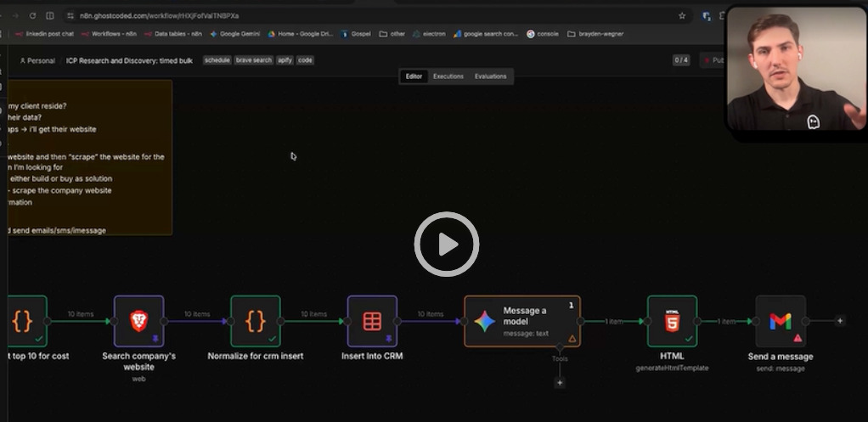This screenshot has width=868, height=422.
Task: Click the 0 / 4 counter badge
Action: click(x=681, y=60)
